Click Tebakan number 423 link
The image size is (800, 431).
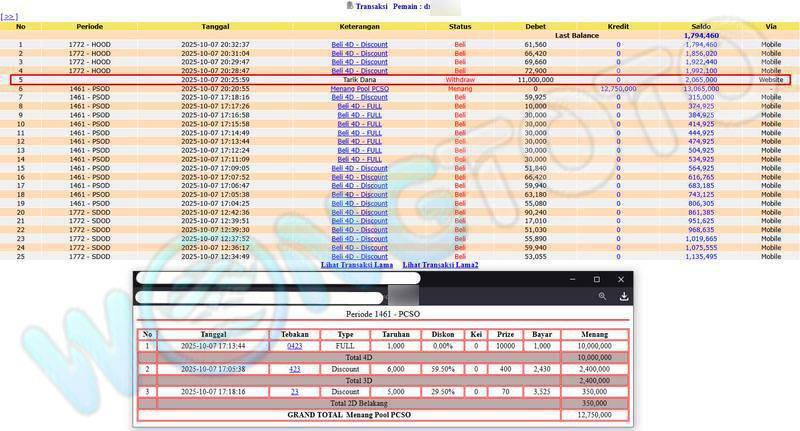pyautogui.click(x=294, y=369)
